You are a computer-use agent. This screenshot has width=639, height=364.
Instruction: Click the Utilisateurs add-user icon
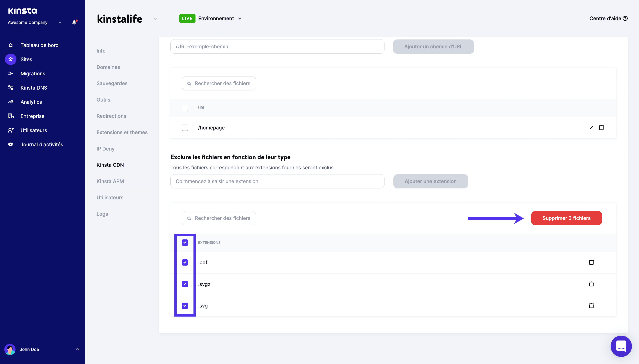10,130
